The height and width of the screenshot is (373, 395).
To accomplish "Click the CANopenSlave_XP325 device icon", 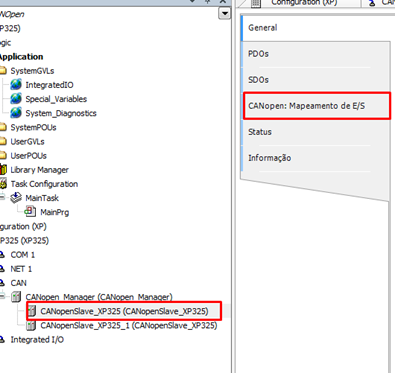I will point(31,311).
